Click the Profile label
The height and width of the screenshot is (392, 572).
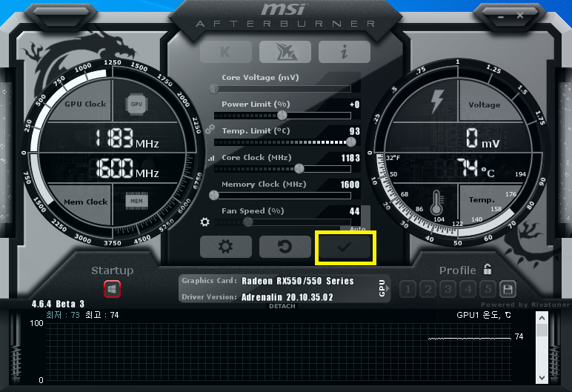(x=457, y=270)
